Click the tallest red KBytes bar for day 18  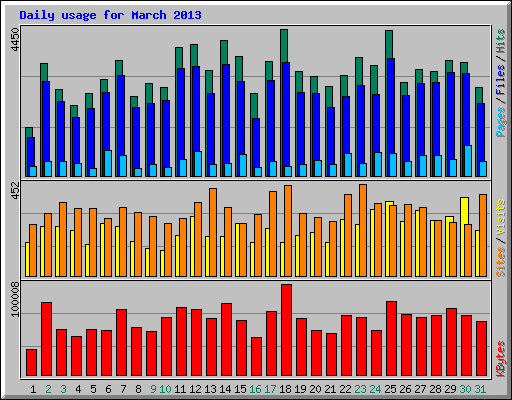pos(286,330)
